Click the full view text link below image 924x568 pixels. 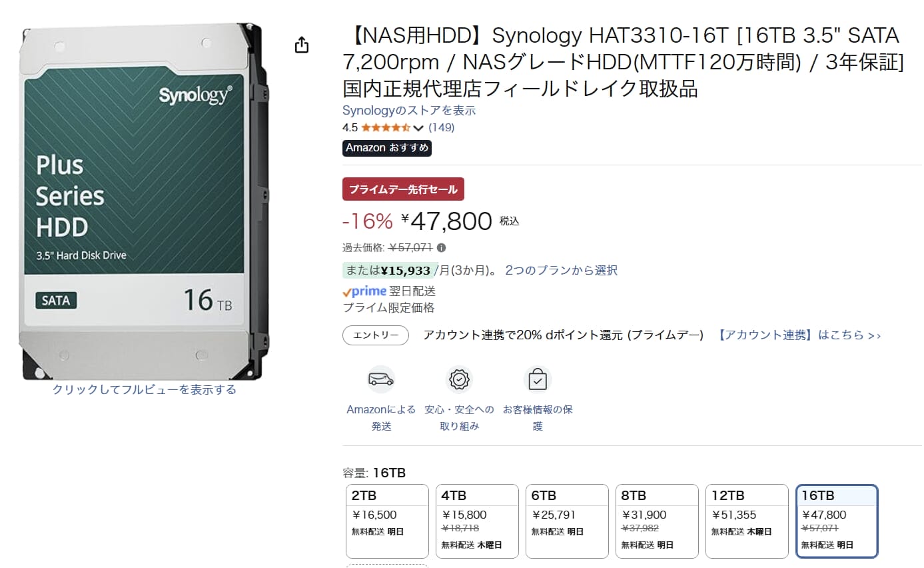coord(145,390)
